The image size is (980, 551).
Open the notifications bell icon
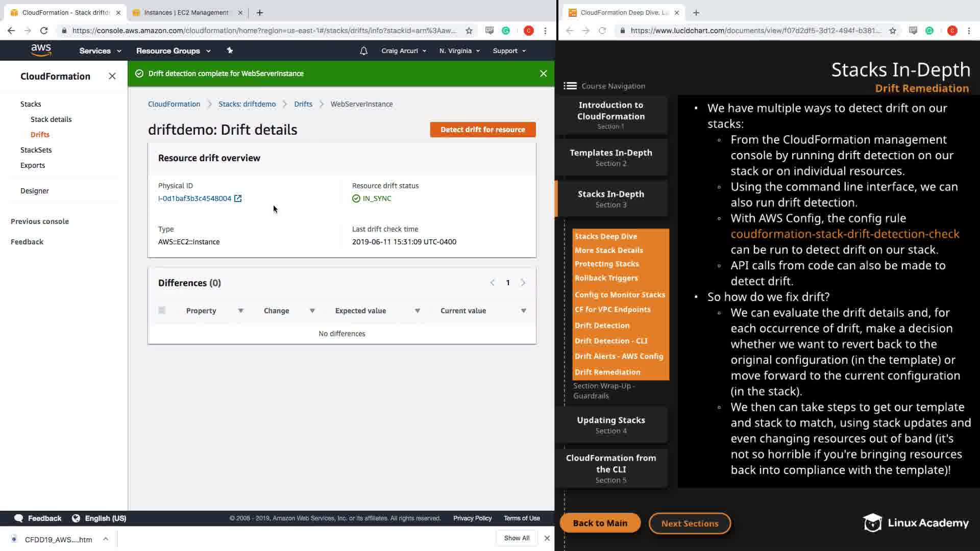click(363, 51)
